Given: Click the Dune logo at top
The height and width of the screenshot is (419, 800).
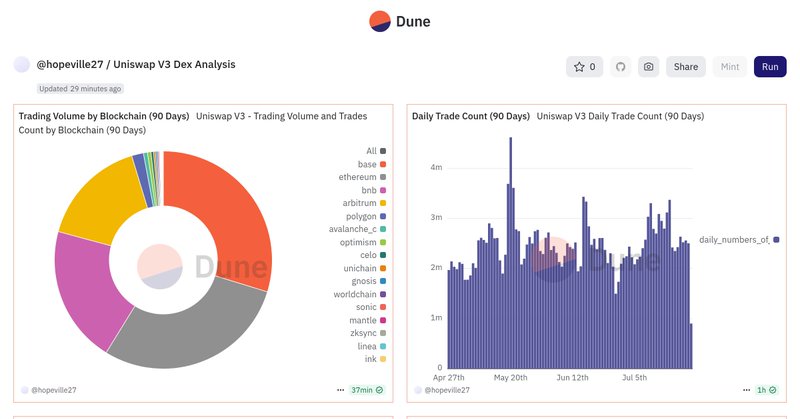Looking at the screenshot, I should [x=400, y=21].
